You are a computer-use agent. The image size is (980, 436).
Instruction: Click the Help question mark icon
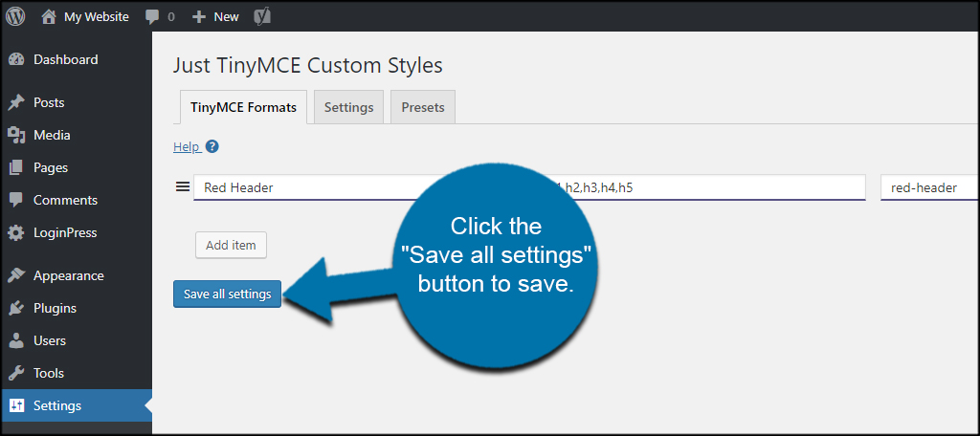click(212, 146)
